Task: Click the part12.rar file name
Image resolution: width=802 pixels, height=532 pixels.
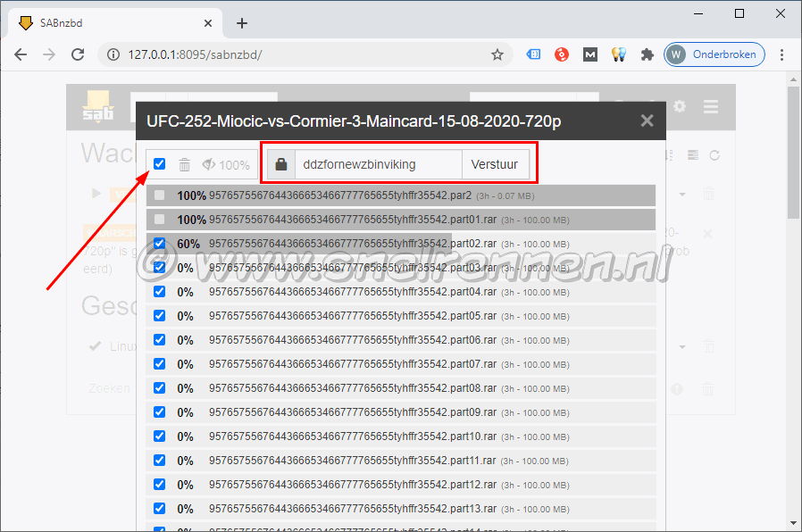Action: tap(353, 485)
